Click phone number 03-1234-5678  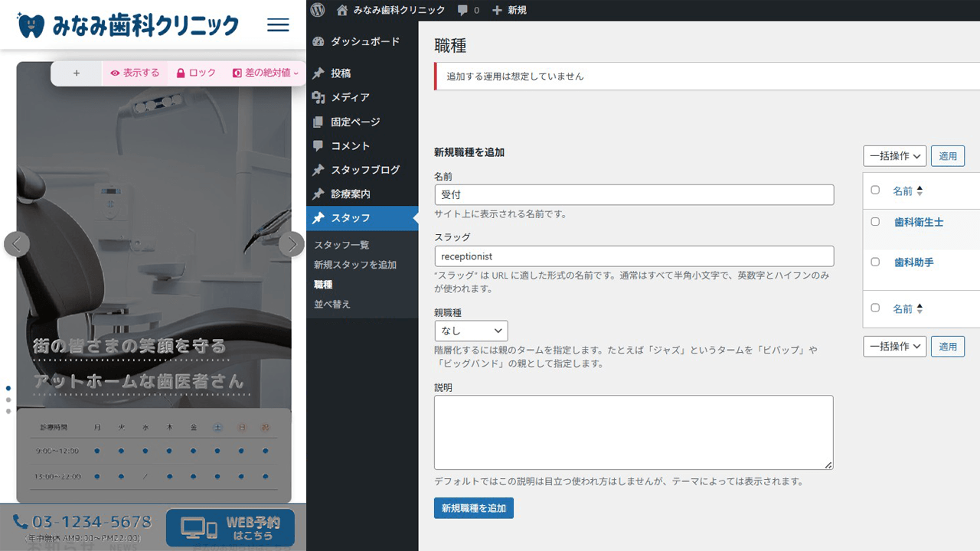point(92,522)
